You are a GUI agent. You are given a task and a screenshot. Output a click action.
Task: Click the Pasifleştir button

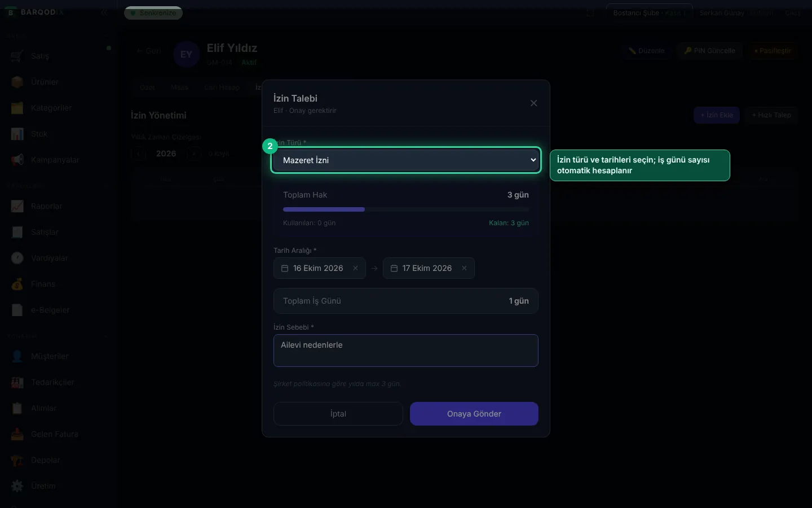(x=773, y=51)
